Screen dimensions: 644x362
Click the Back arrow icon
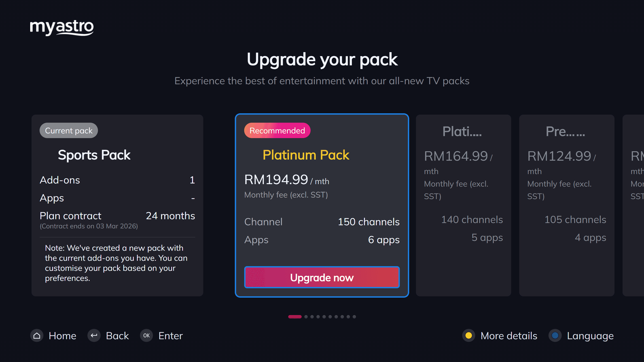pyautogui.click(x=94, y=335)
